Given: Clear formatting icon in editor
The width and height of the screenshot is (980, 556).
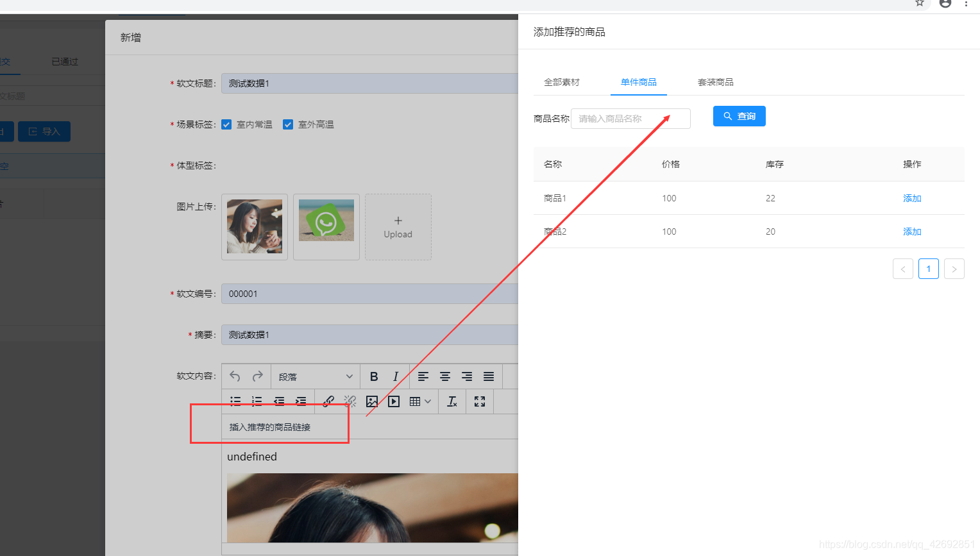Looking at the screenshot, I should [452, 401].
